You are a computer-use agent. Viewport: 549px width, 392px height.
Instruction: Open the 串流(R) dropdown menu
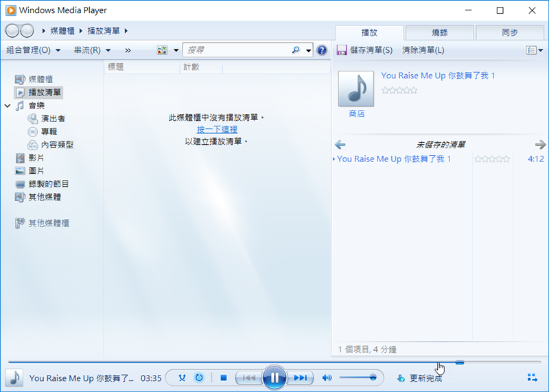click(x=92, y=50)
